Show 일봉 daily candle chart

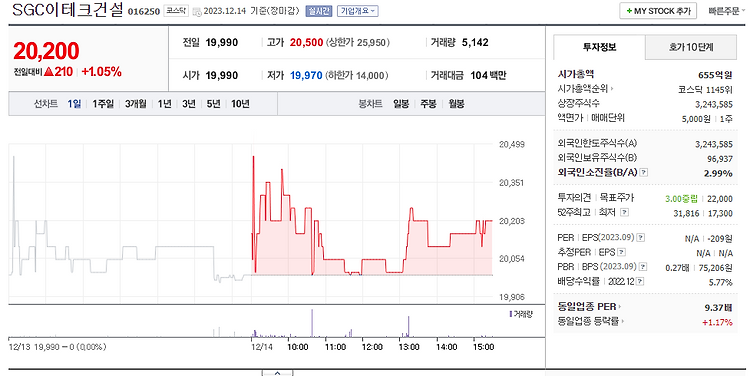click(x=401, y=104)
